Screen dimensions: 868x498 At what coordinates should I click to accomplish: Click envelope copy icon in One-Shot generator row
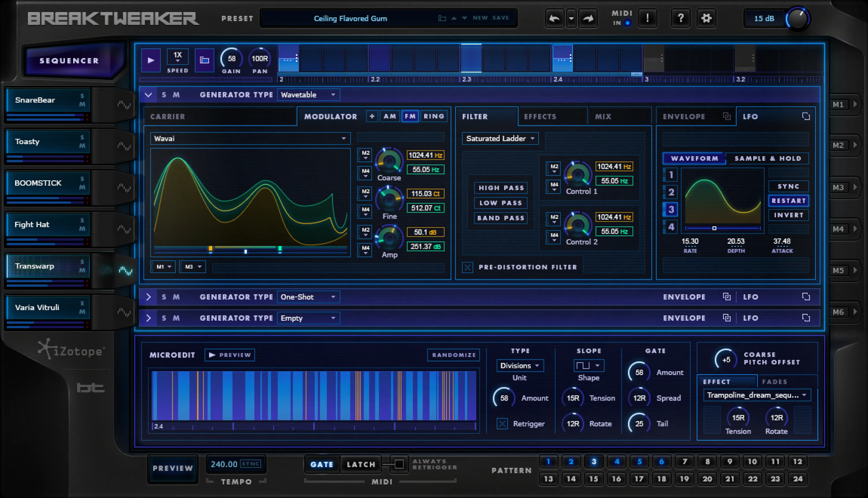tap(727, 297)
